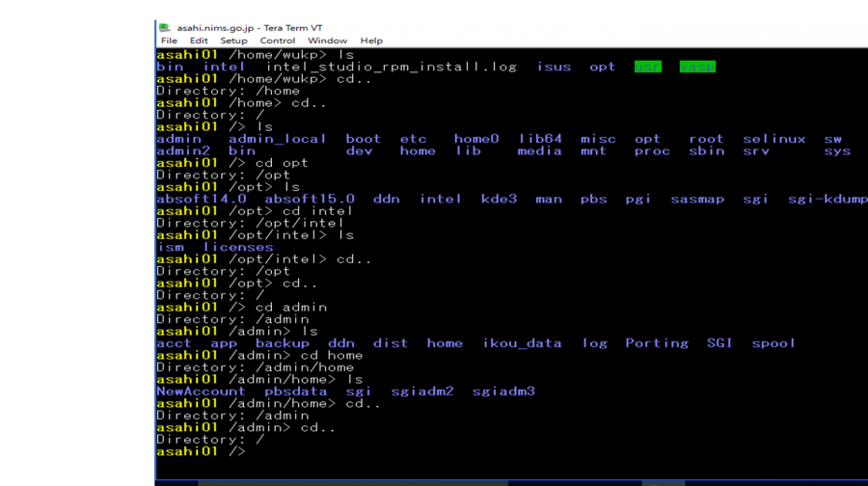This screenshot has width=868, height=486.
Task: Click 'pbs' in the /opt listing
Action: 593,200
